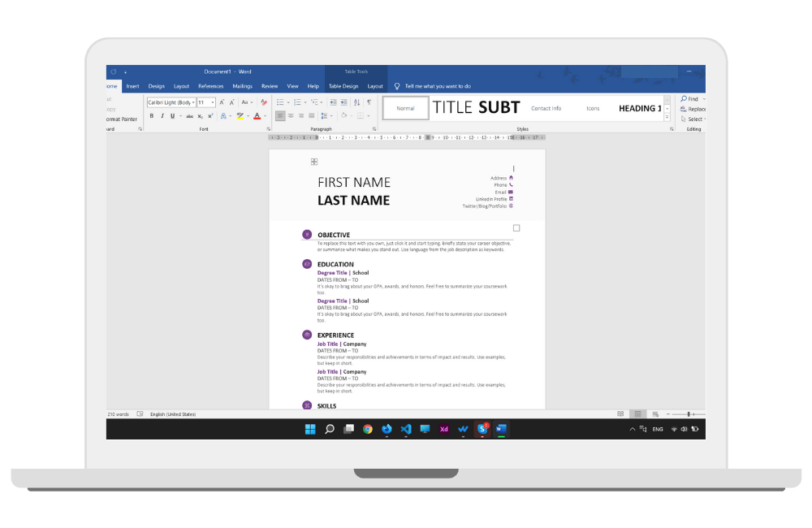Apply yellow text highlight color
Screen dimensions: 812x528
coord(240,116)
